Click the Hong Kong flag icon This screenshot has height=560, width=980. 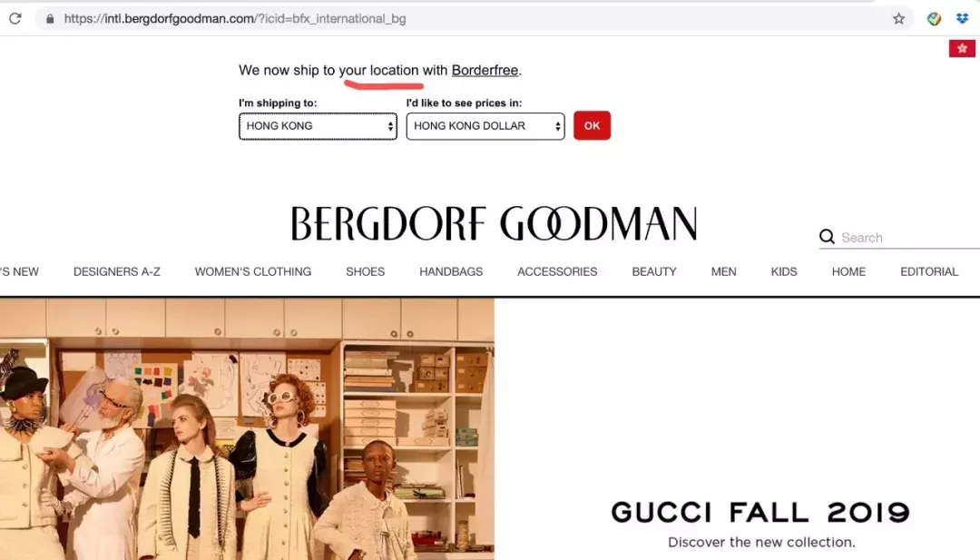[962, 48]
